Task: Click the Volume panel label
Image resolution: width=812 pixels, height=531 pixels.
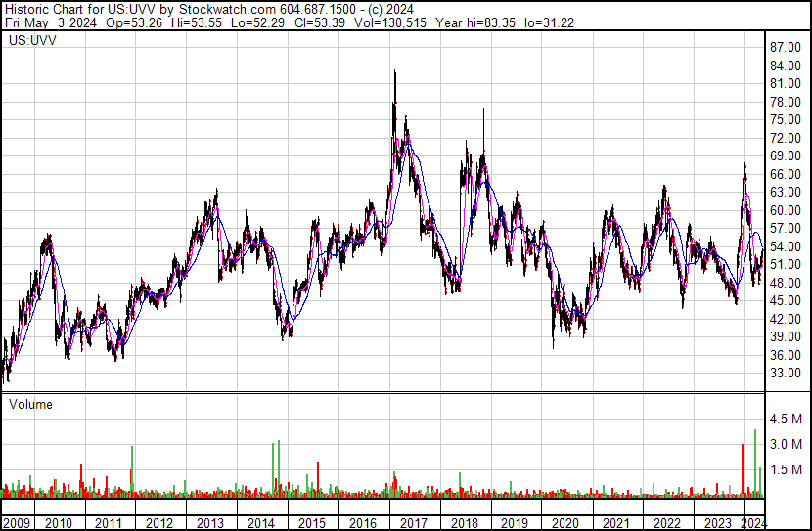Action: (31, 404)
